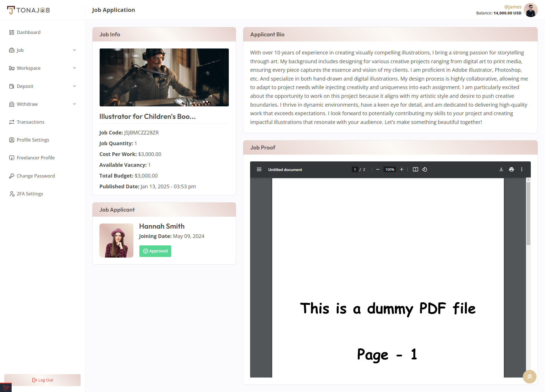Toggle PDF sidebar hamburger menu

tap(259, 169)
